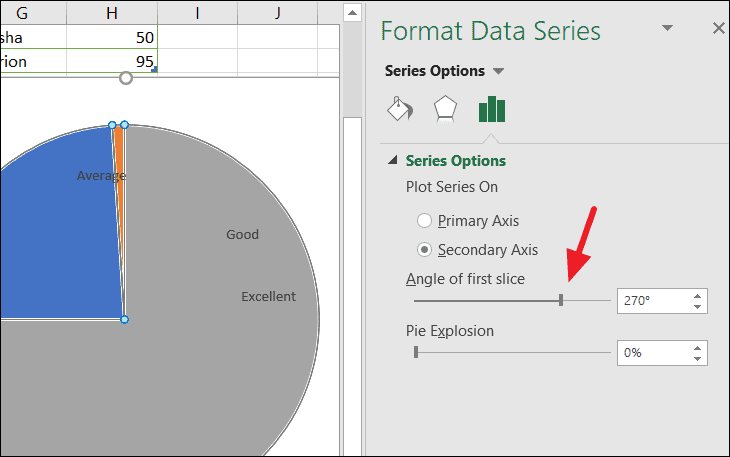Open the Series Options dropdown at top
Screen dimensions: 730x457
(499, 71)
